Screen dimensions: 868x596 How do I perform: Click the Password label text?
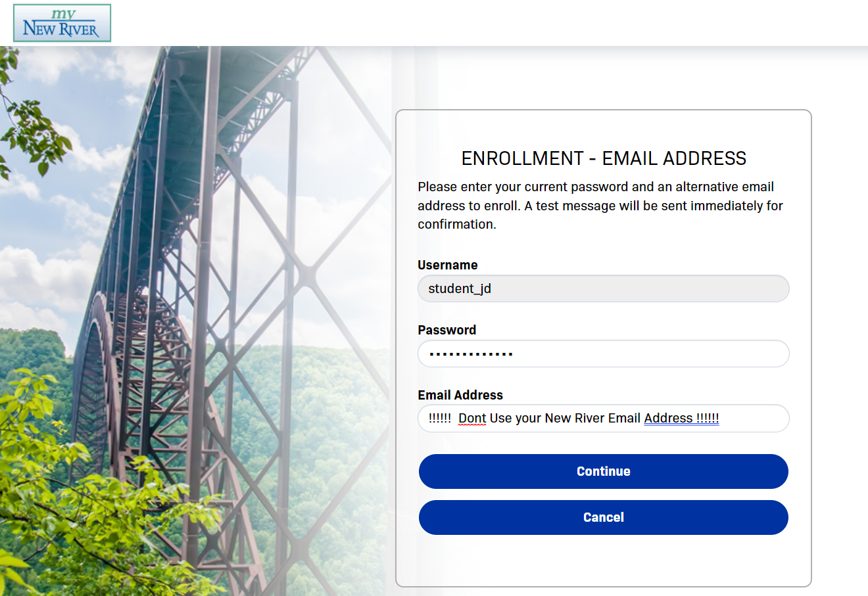(446, 330)
